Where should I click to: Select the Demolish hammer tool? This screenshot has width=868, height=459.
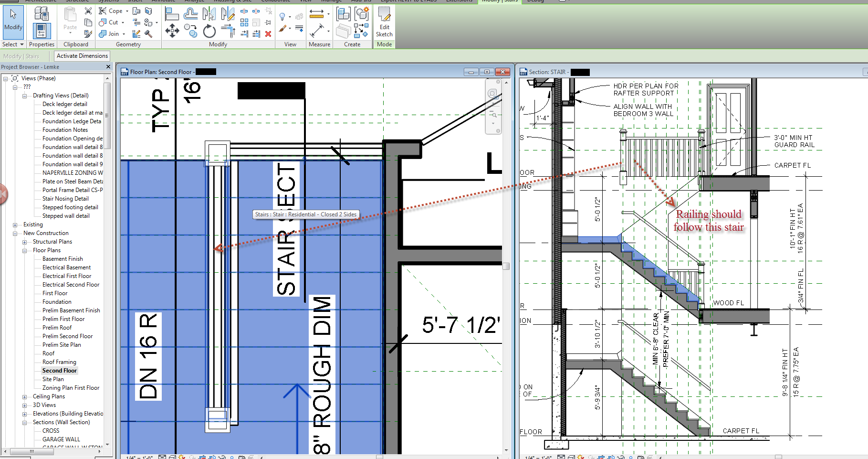(x=148, y=34)
